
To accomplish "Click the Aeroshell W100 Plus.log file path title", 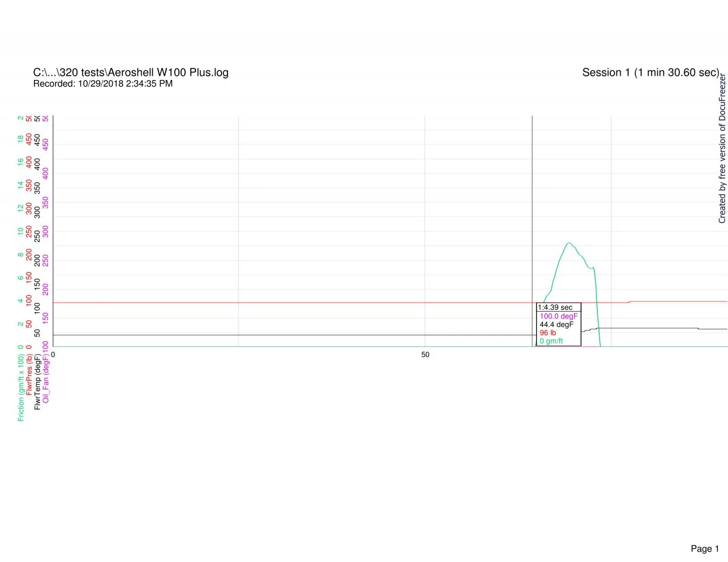I will (x=130, y=73).
